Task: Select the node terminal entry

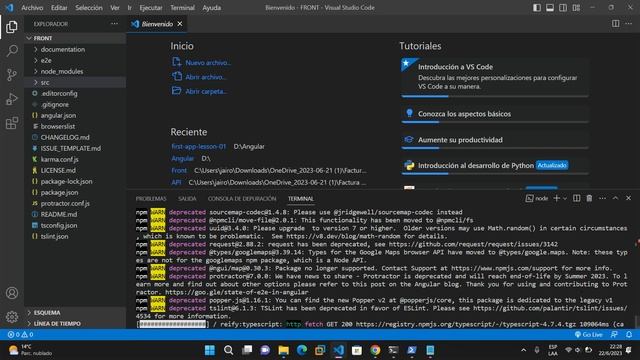Action: pos(537,198)
